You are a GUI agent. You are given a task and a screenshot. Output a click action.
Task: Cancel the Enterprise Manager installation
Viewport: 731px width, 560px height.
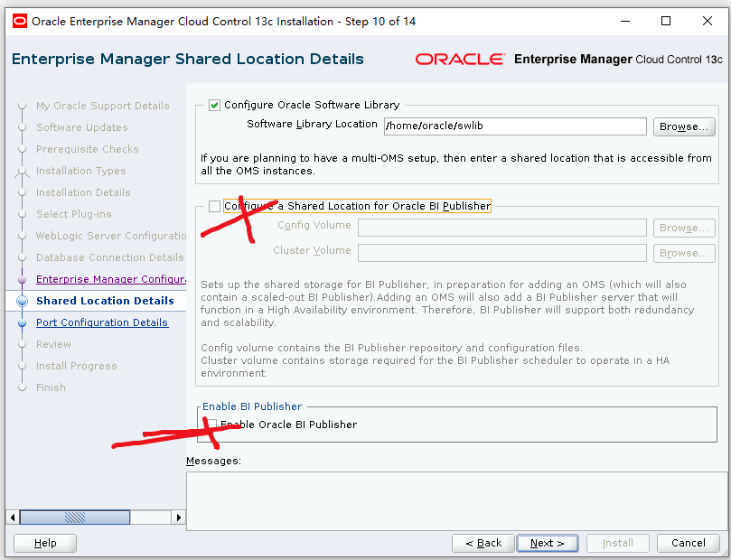688,543
